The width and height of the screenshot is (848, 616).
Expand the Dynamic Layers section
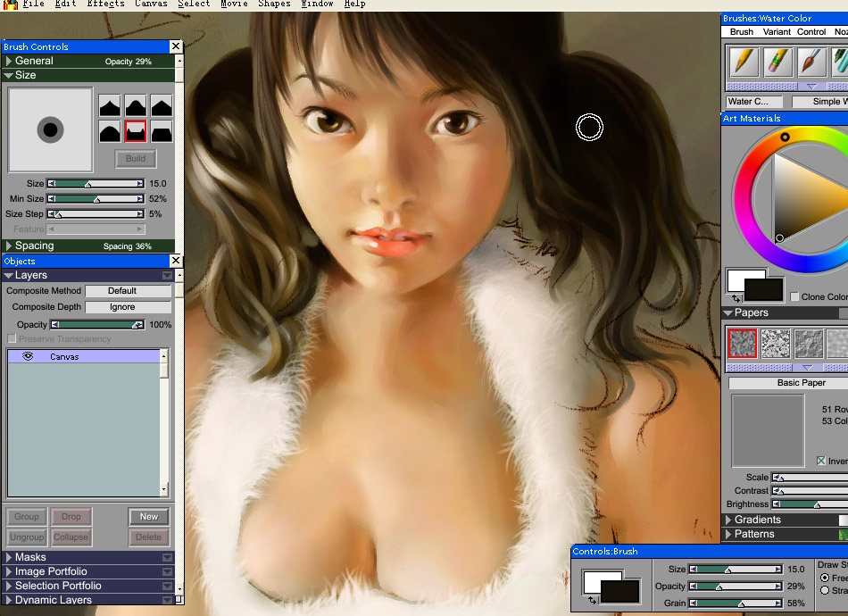(9, 600)
